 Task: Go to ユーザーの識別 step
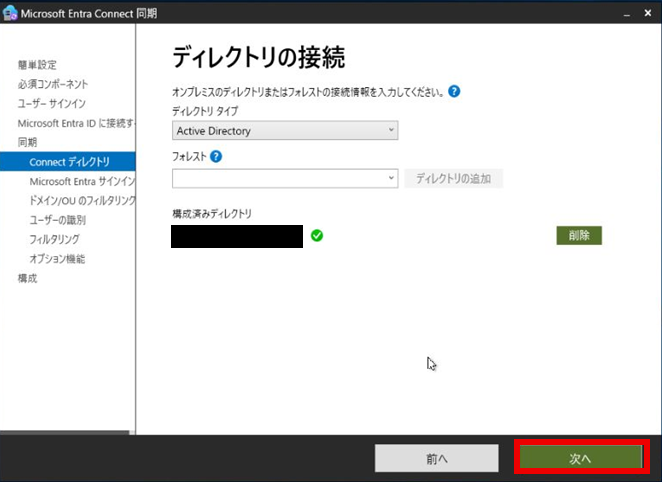tap(57, 220)
